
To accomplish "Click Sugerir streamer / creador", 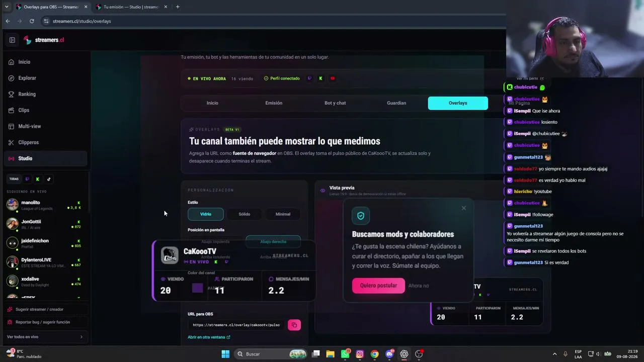I will coord(45,309).
